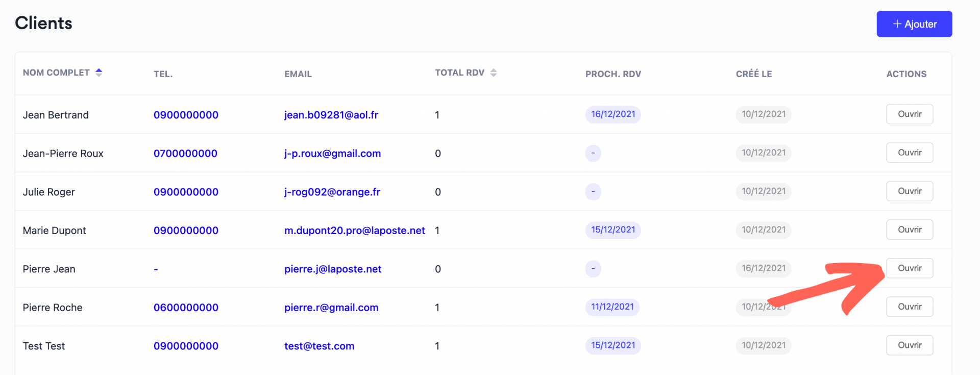The image size is (980, 375).
Task: Click Test Test's phone number
Action: tap(186, 346)
